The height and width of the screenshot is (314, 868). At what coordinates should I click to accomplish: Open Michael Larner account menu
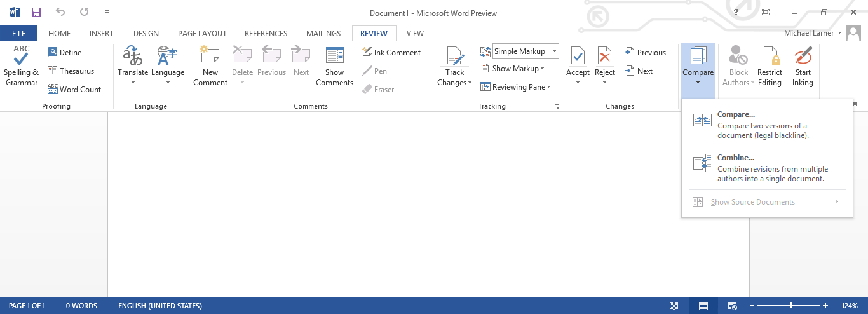pyautogui.click(x=813, y=32)
